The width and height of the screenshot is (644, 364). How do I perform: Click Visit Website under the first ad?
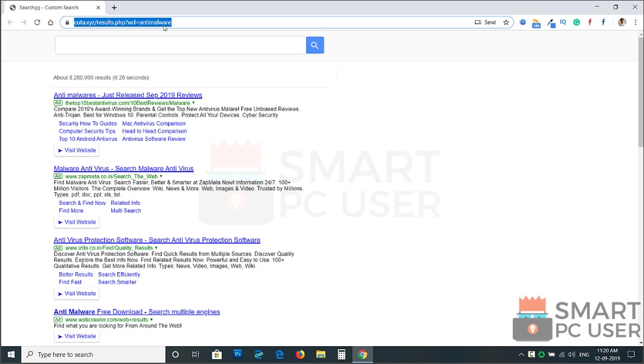click(76, 150)
